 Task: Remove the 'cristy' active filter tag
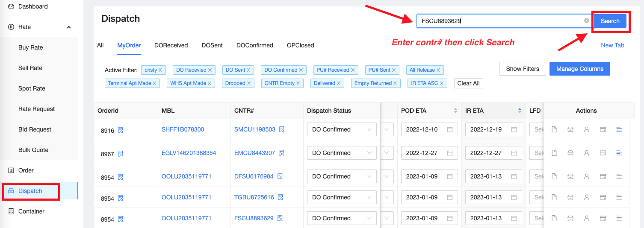pyautogui.click(x=160, y=70)
